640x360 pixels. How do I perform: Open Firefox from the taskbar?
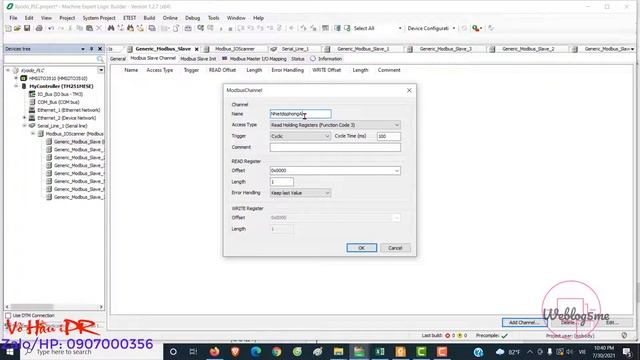click(214, 351)
